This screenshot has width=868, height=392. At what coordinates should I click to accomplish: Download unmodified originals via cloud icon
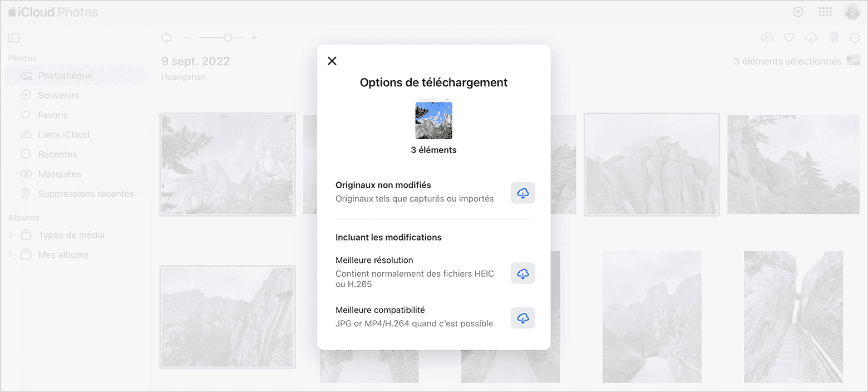pyautogui.click(x=523, y=193)
